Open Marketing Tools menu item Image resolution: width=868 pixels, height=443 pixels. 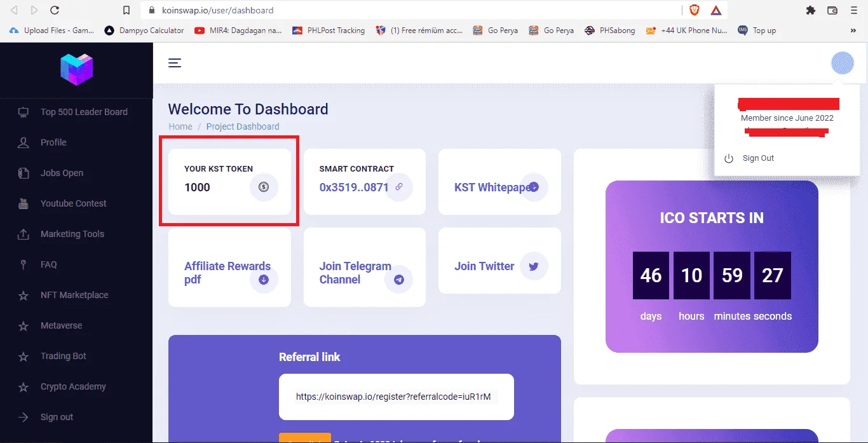(72, 234)
